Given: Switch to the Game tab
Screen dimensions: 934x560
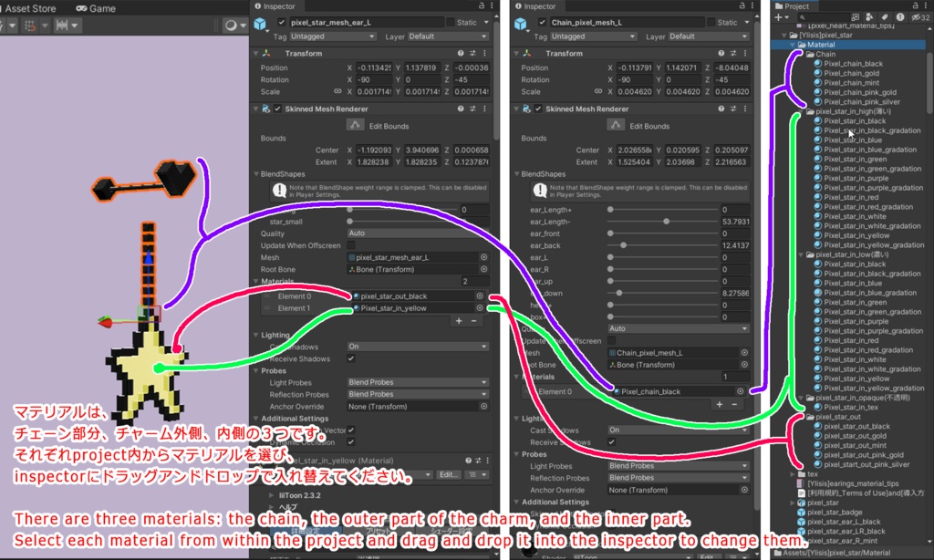Looking at the screenshot, I should click(x=96, y=8).
